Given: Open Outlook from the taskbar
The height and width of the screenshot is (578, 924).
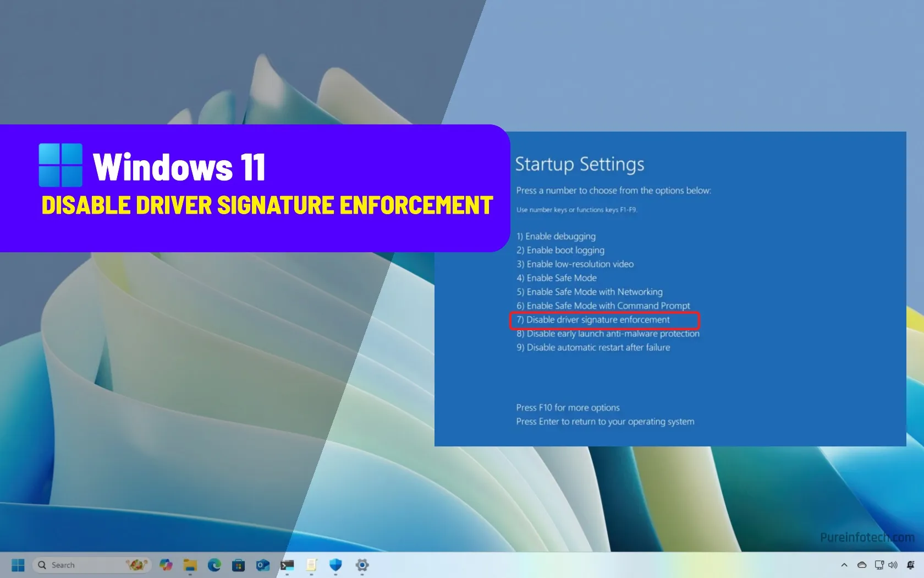Looking at the screenshot, I should [x=263, y=565].
